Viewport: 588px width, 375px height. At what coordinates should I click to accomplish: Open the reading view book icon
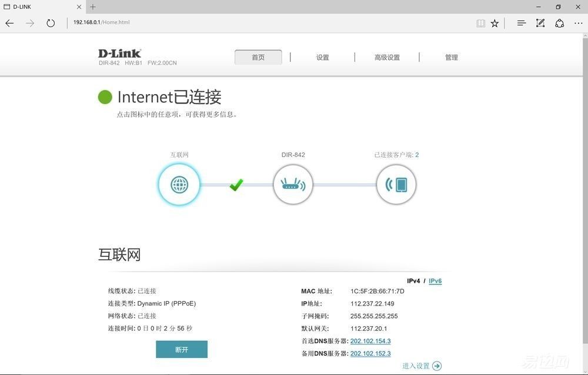(481, 24)
